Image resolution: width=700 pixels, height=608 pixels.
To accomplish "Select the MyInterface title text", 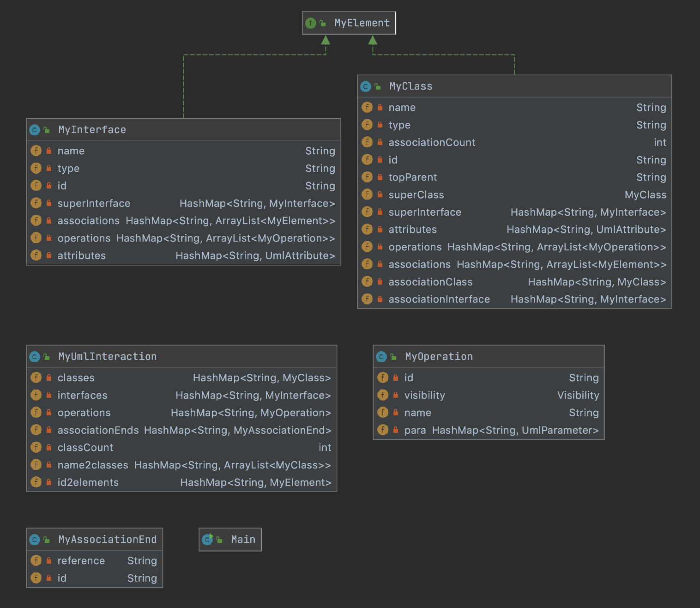I will pyautogui.click(x=92, y=130).
